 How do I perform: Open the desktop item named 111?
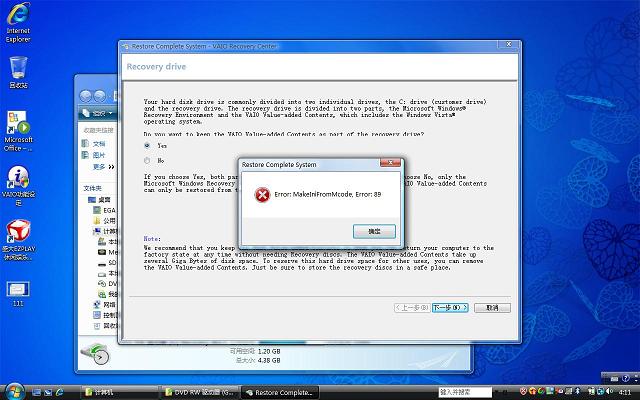pos(18,294)
